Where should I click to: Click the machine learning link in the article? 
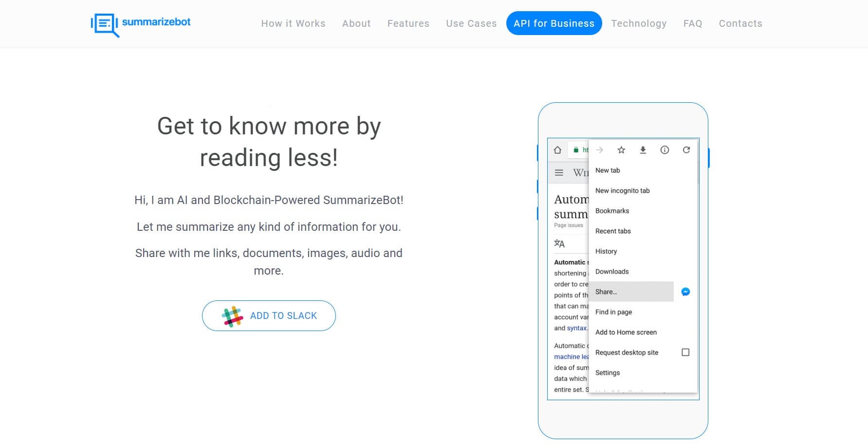[x=571, y=357]
